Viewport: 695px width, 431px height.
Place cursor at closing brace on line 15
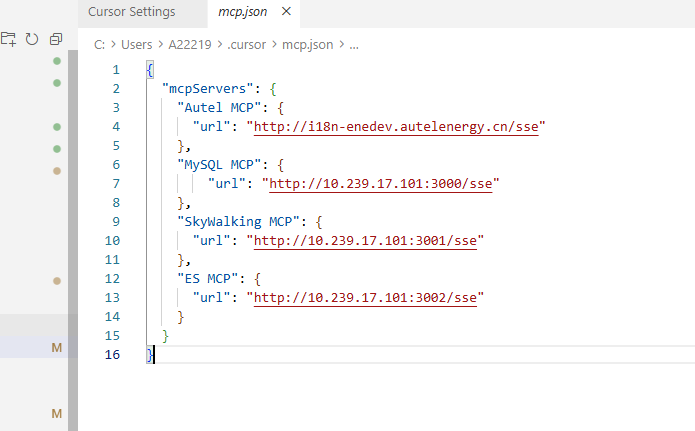(165, 336)
